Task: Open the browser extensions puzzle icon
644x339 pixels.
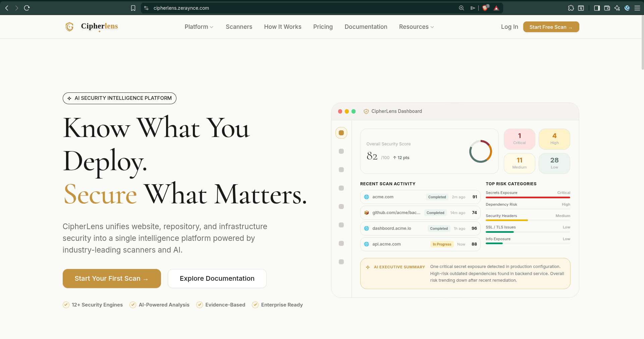Action: [x=571, y=8]
